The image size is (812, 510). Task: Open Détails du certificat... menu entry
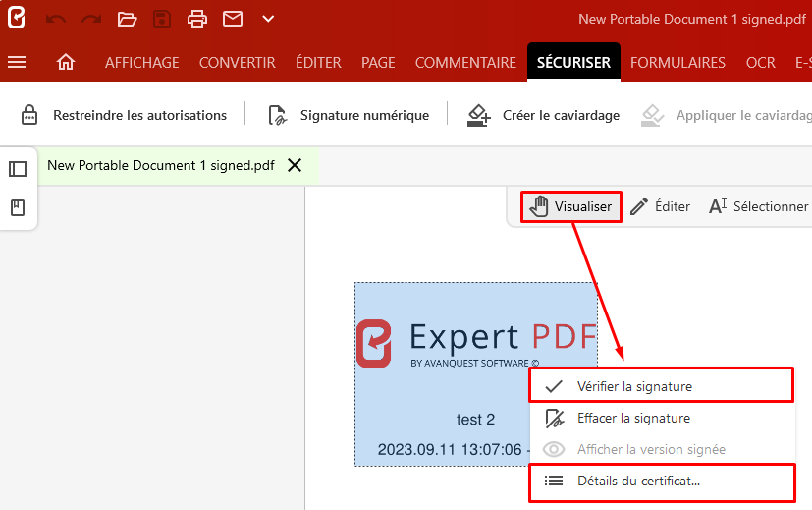click(x=662, y=481)
